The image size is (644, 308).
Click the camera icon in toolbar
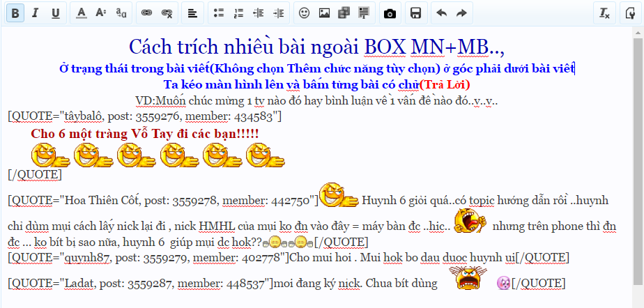[x=390, y=13]
